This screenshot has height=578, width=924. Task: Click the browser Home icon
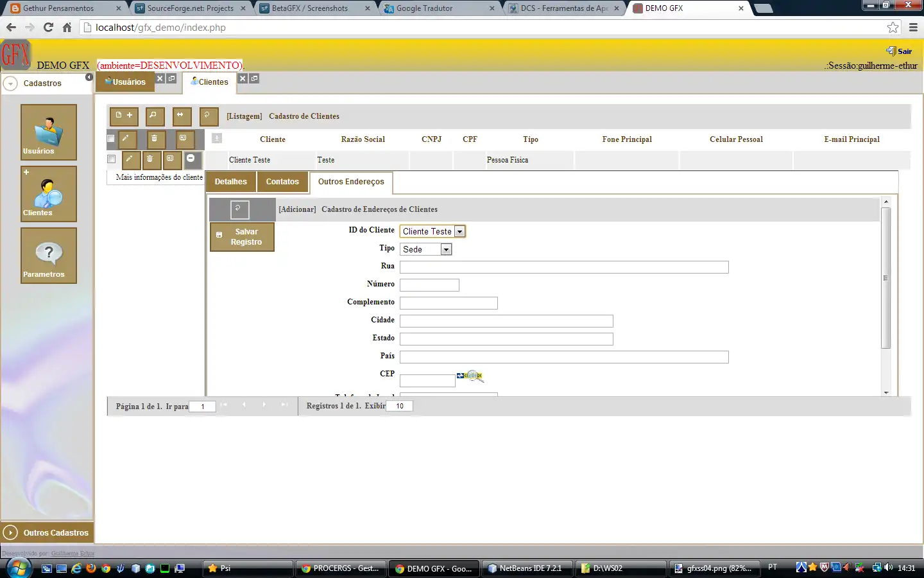point(67,28)
